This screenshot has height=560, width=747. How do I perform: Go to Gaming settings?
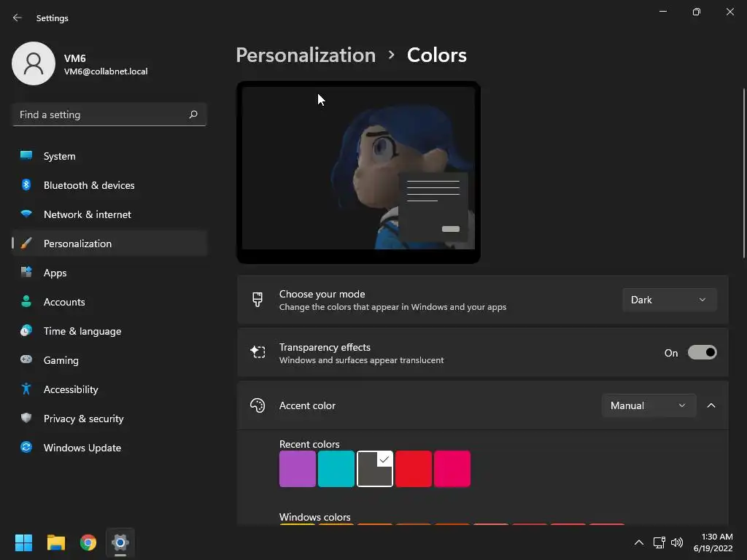pos(109,359)
